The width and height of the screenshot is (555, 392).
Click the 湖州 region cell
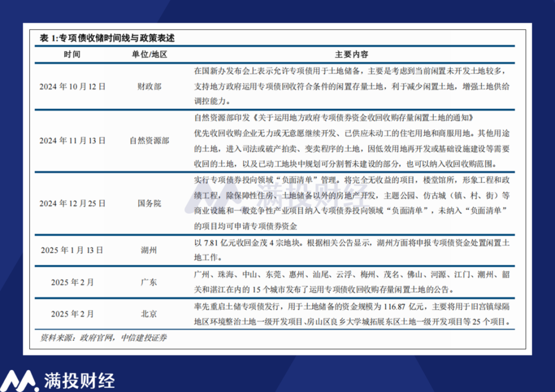[149, 250]
